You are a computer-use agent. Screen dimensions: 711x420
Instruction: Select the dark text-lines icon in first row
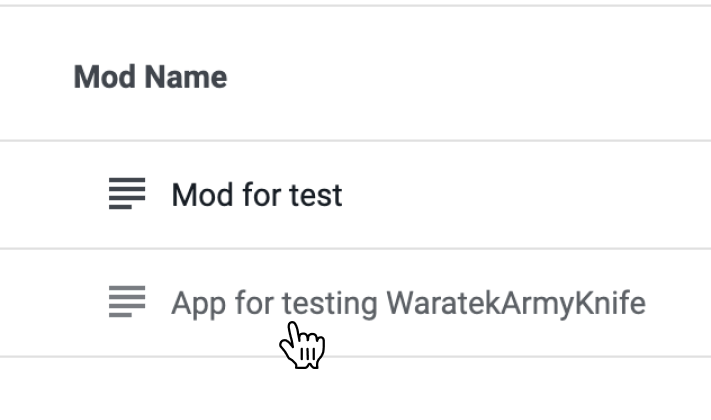[127, 194]
